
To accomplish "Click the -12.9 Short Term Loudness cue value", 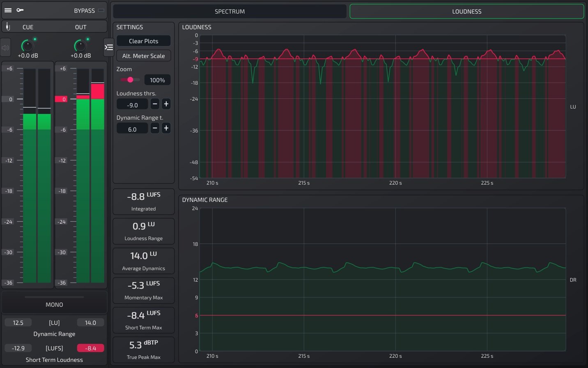I will [18, 348].
